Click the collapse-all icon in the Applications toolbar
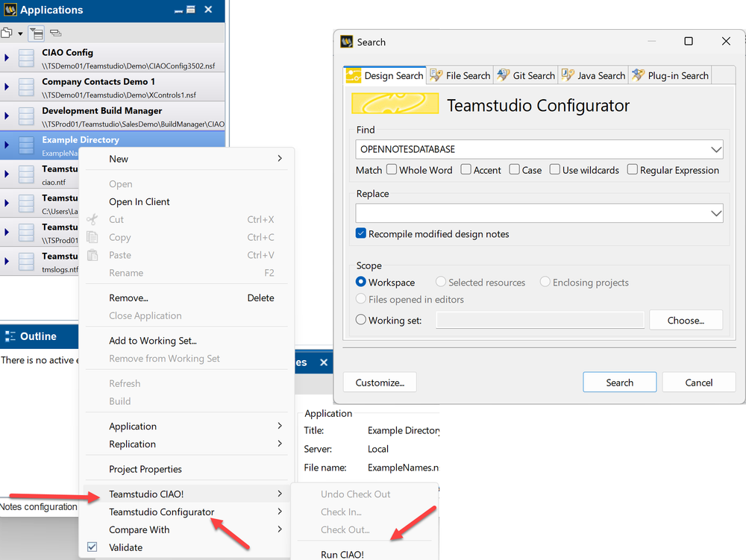This screenshot has width=746, height=560. click(55, 33)
